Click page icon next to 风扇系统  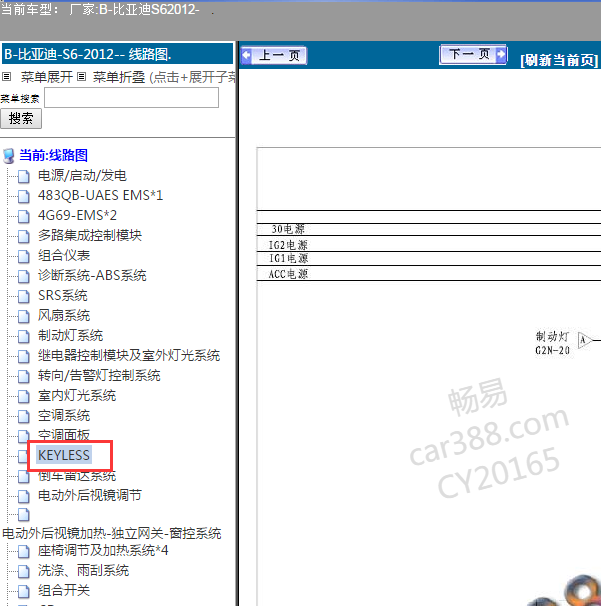click(x=24, y=317)
